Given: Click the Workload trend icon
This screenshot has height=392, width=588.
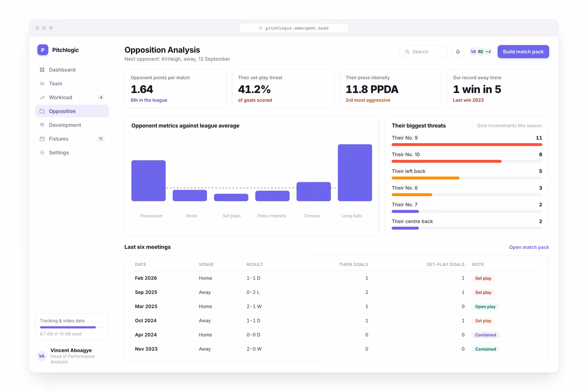Looking at the screenshot, I should point(42,98).
